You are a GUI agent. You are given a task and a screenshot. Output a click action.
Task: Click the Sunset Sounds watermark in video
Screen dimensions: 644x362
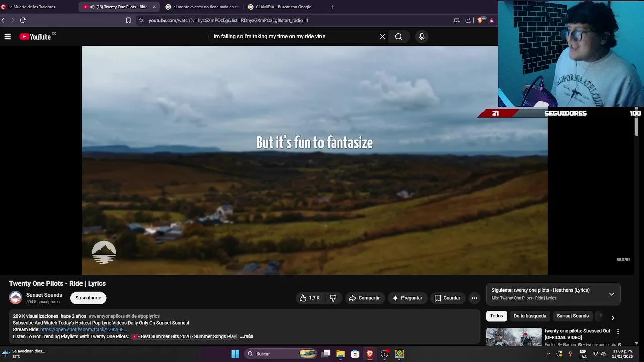[x=104, y=252]
